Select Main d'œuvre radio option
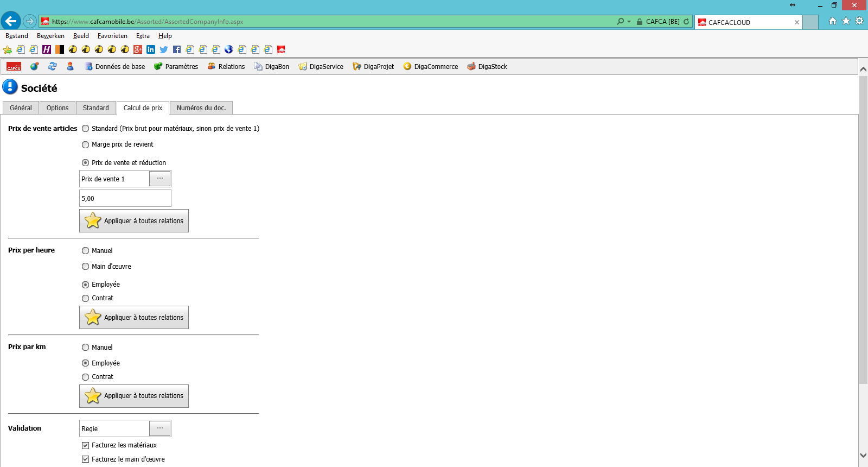Screen dimensions: 868x467 coord(85,267)
